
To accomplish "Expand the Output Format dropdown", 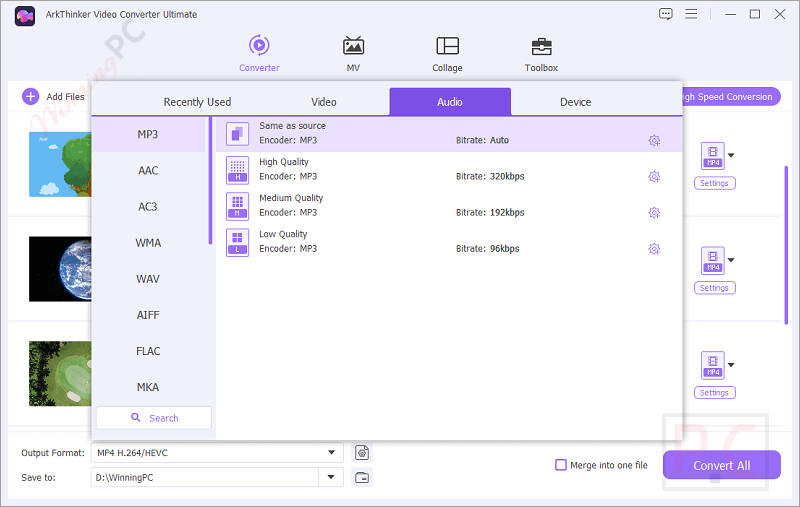I will [331, 452].
